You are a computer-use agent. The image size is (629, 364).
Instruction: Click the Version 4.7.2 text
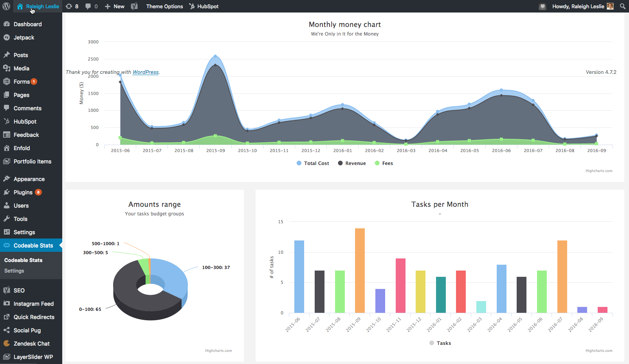pyautogui.click(x=601, y=72)
